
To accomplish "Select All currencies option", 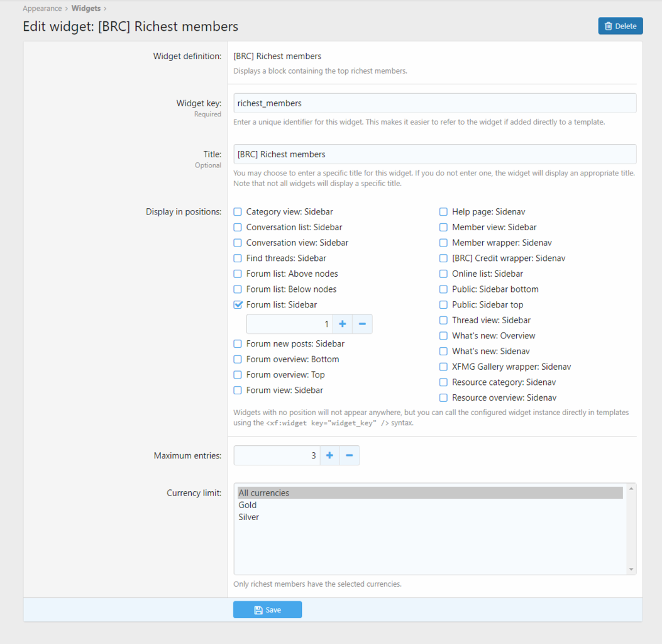I will [264, 493].
